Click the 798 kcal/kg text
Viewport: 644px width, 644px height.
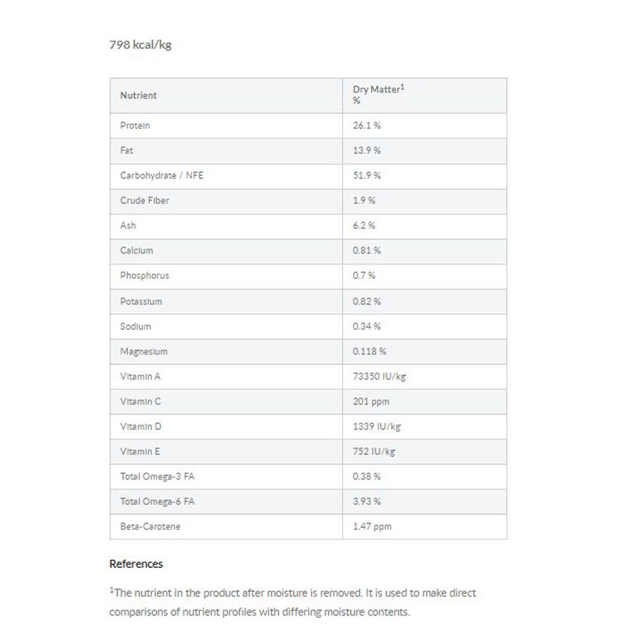click(140, 45)
